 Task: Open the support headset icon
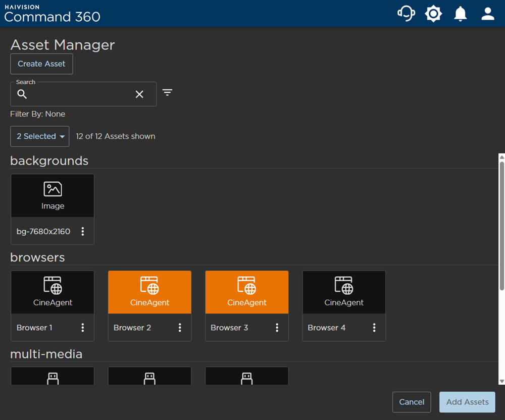[406, 14]
